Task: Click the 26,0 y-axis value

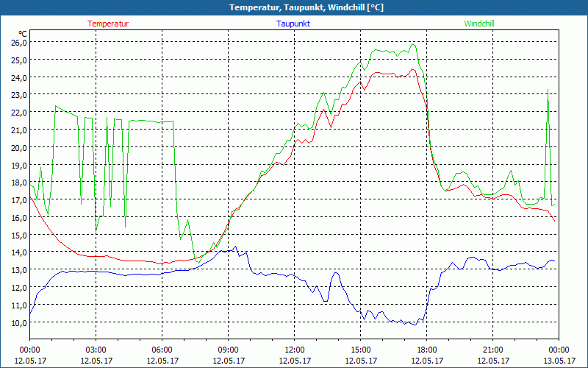Action: pos(19,42)
